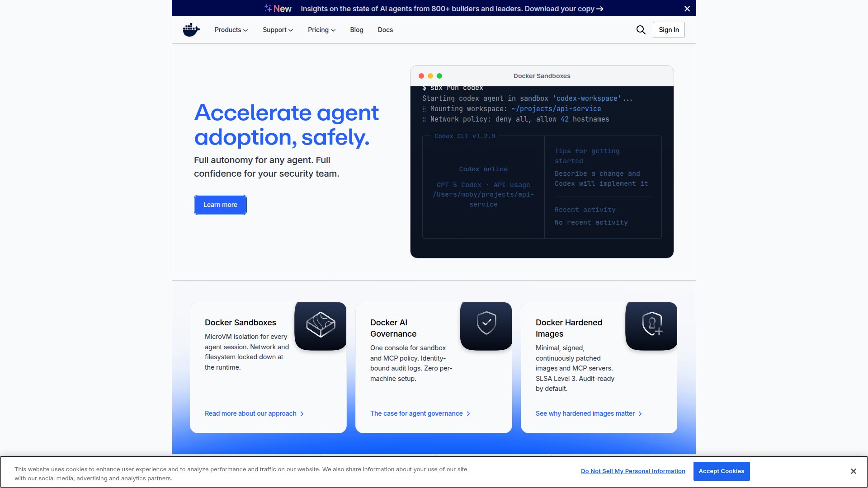Expand the Products menu

[x=231, y=30]
